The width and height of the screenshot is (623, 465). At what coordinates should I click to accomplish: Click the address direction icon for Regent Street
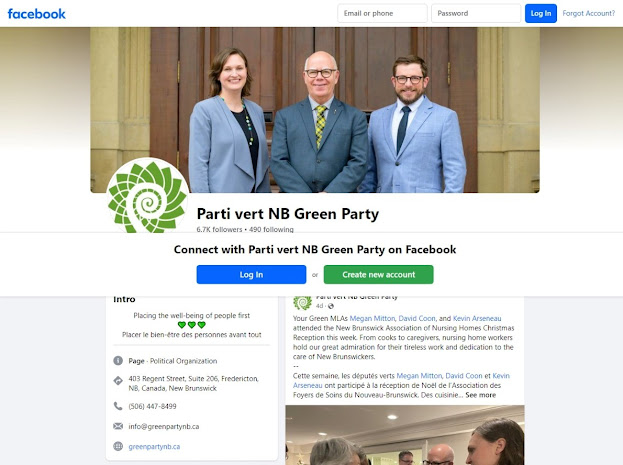click(118, 381)
